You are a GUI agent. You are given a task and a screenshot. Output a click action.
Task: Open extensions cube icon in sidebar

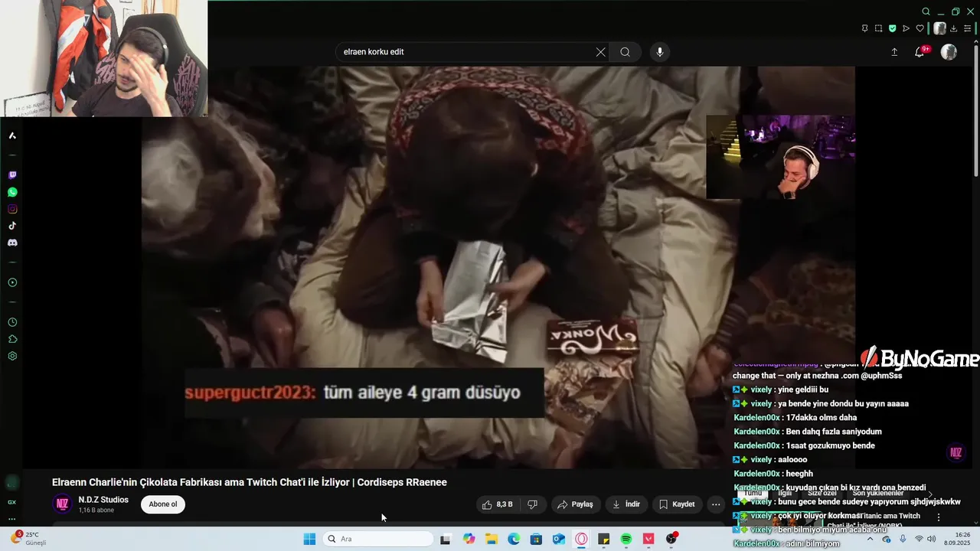pos(12,339)
